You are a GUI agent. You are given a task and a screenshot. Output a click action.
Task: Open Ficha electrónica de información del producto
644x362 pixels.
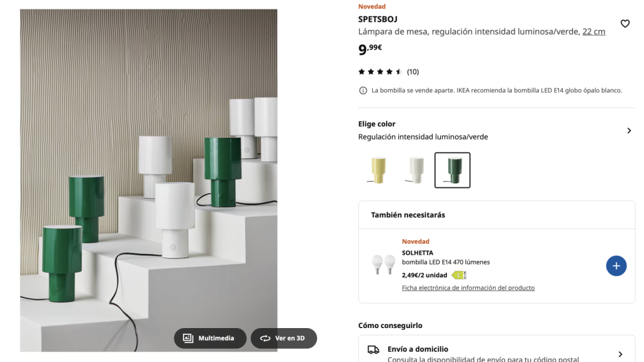coord(468,288)
